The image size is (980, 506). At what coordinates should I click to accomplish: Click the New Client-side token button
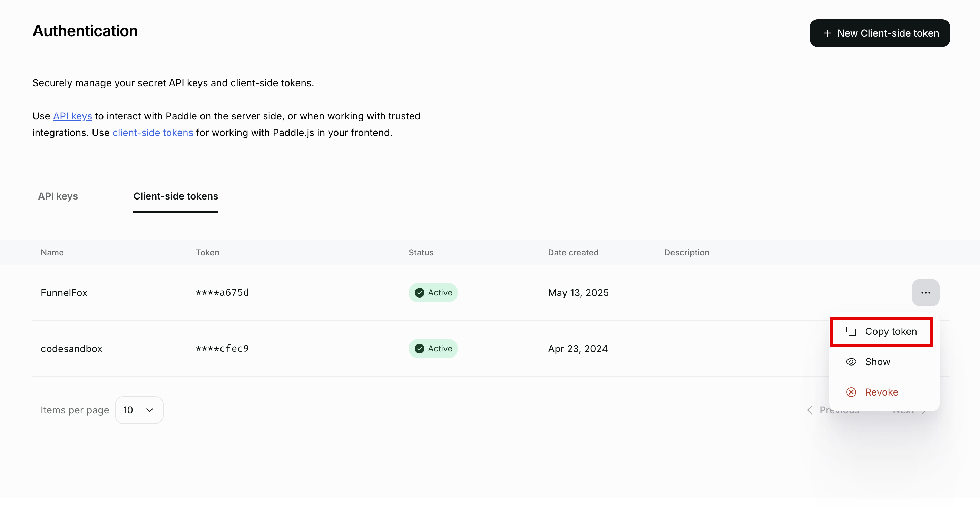[879, 33]
